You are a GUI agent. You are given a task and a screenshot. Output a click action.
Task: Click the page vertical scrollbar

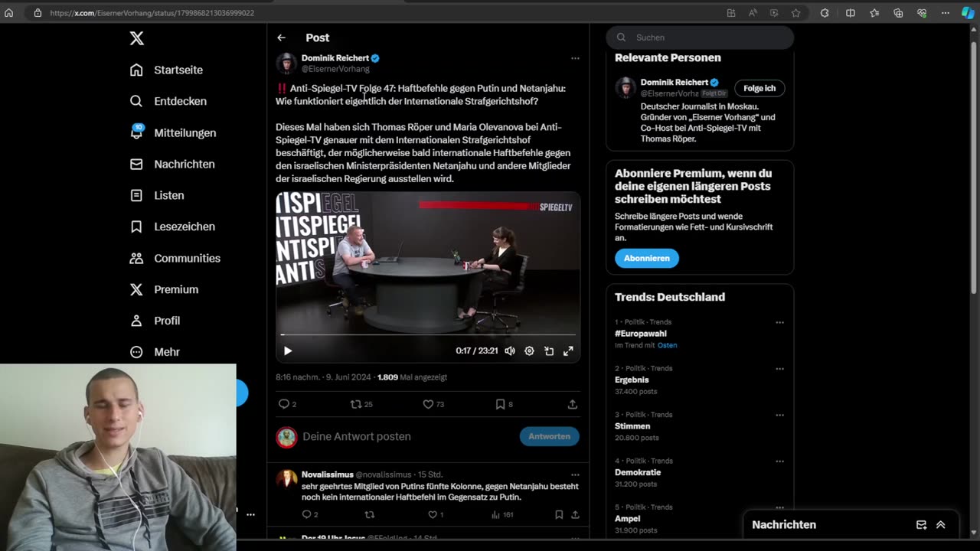[x=974, y=168]
